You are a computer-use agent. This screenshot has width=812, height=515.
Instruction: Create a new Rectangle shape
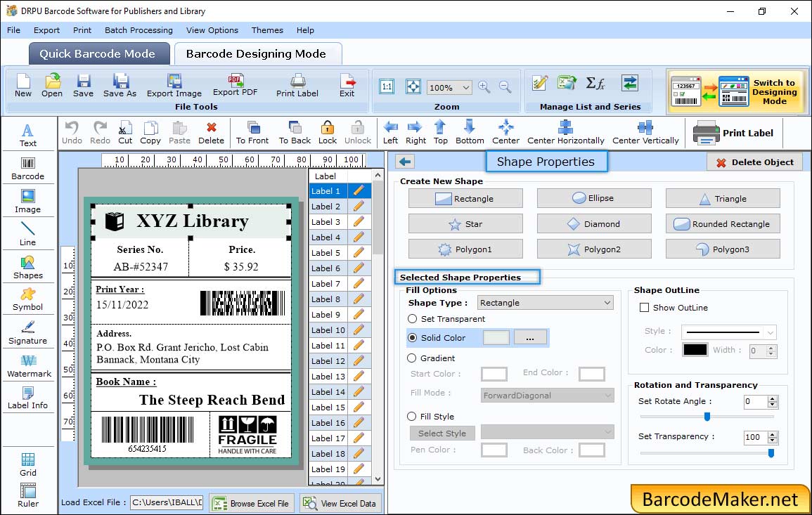[465, 198]
